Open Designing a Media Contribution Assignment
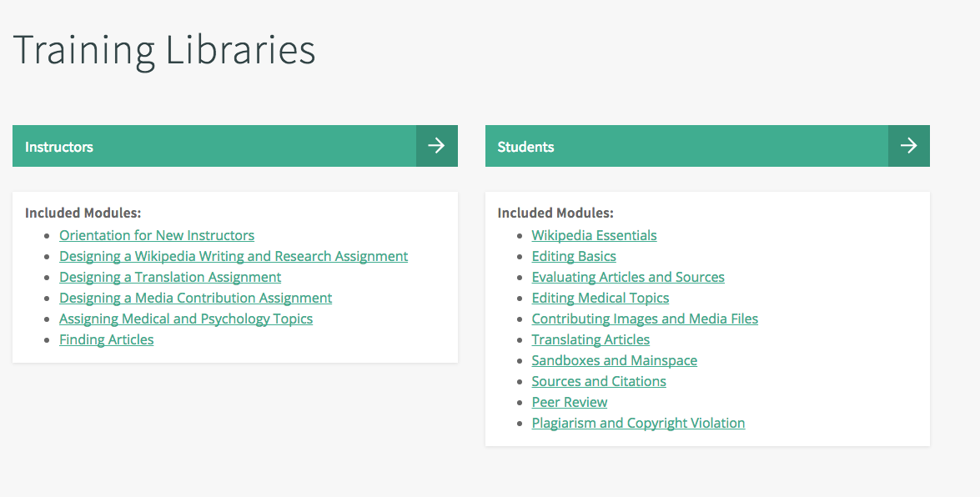 coord(195,298)
